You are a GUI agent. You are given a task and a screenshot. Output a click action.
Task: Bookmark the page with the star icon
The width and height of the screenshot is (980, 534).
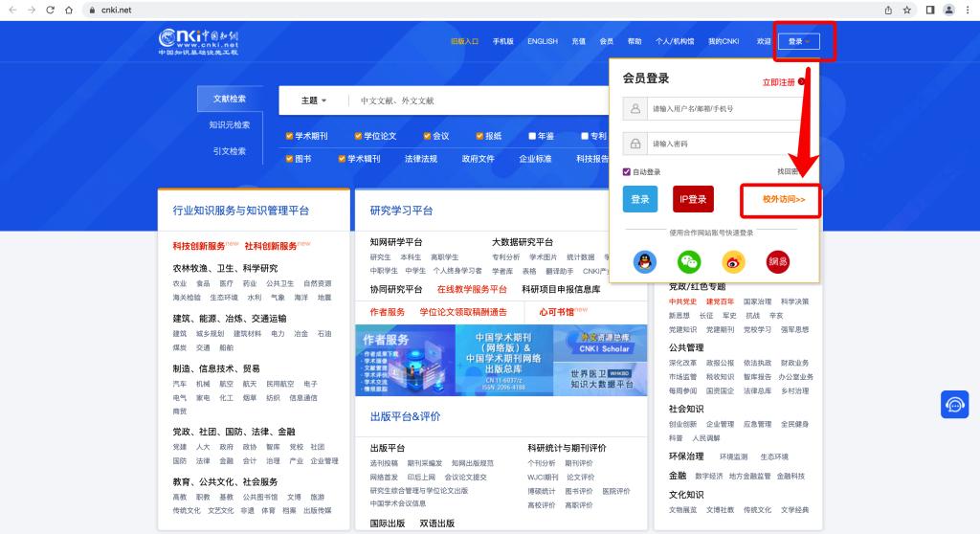click(x=907, y=10)
